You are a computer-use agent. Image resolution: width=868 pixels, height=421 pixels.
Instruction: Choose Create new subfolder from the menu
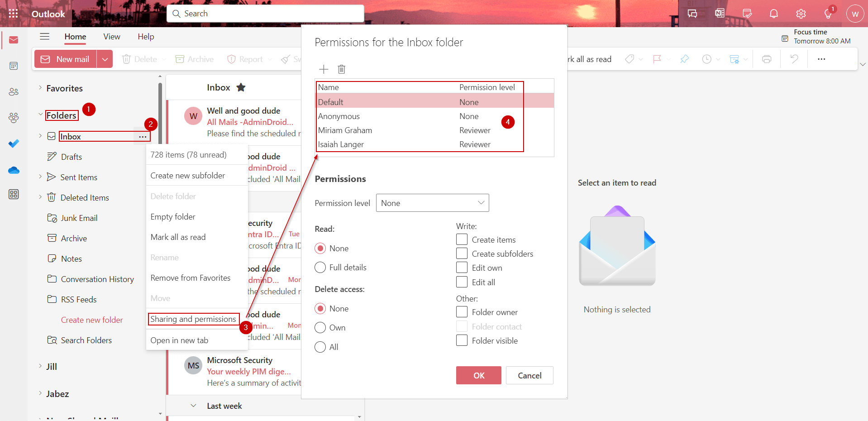[x=188, y=175]
